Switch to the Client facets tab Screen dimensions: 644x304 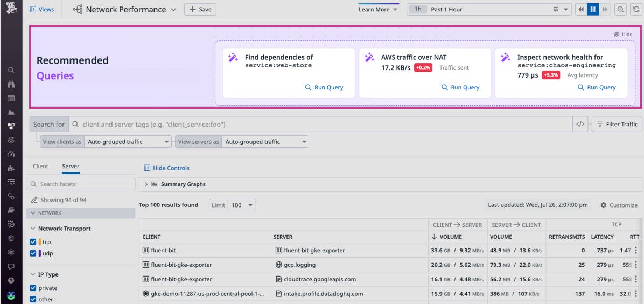tap(40, 167)
